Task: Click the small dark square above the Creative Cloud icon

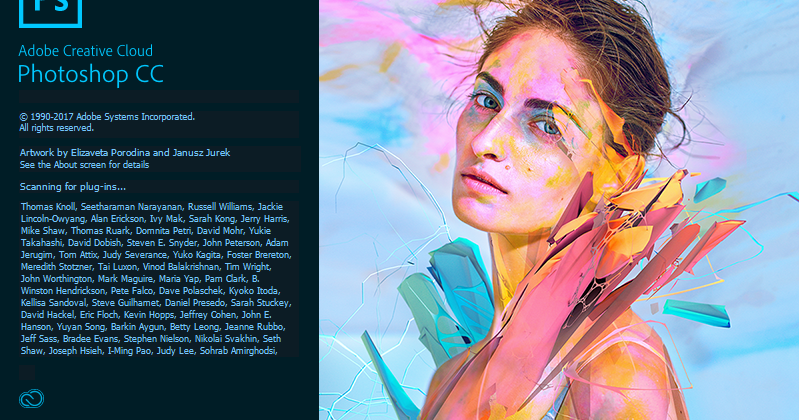Action: coord(27,373)
